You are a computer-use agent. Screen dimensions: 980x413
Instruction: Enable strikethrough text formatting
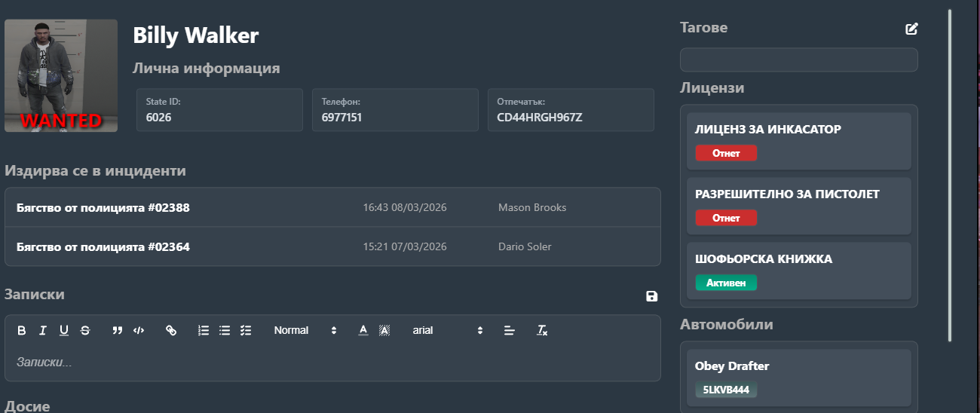tap(85, 330)
